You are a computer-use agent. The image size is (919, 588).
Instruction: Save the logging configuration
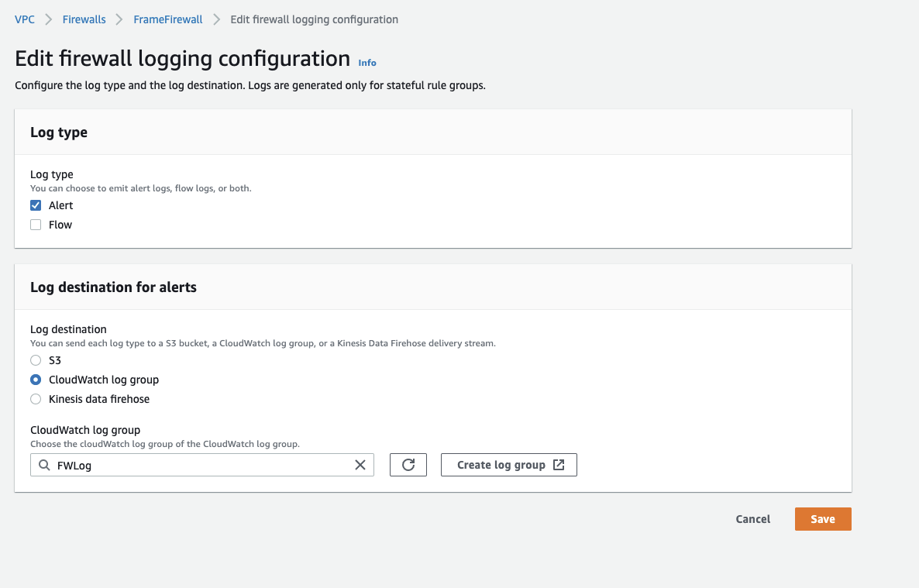click(823, 519)
